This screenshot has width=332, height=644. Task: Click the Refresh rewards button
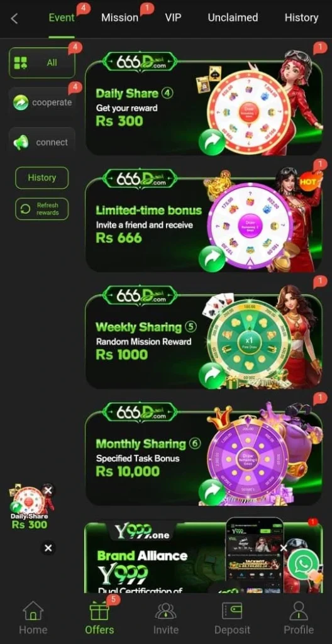42,209
